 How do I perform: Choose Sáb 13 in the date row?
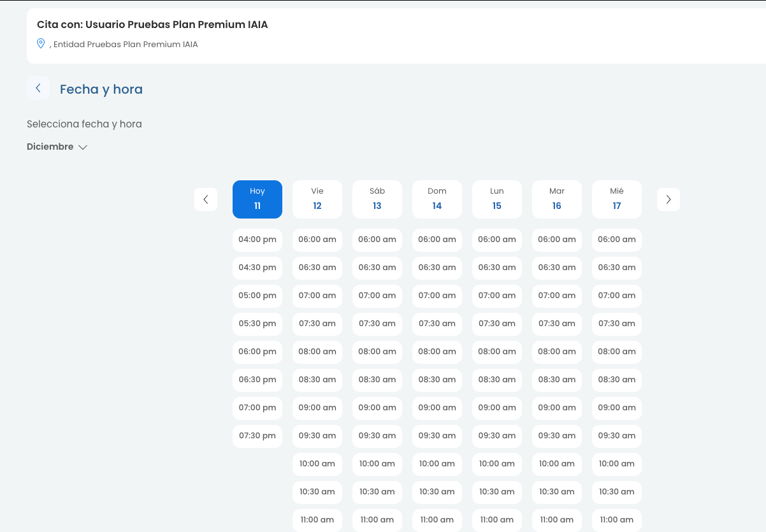pyautogui.click(x=377, y=199)
